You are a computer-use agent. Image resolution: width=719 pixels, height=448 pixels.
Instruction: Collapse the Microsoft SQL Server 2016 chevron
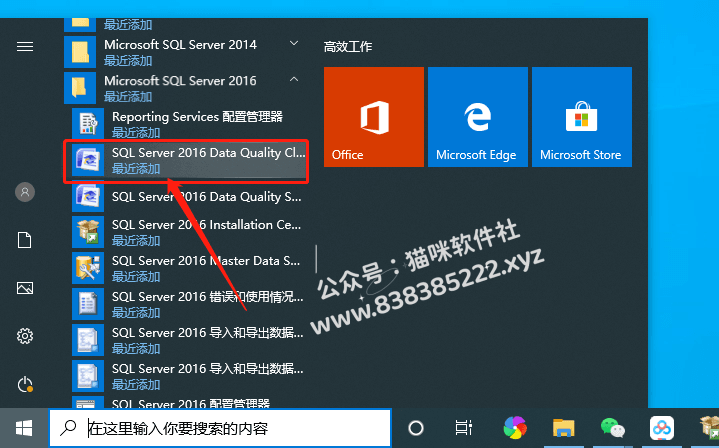(294, 79)
